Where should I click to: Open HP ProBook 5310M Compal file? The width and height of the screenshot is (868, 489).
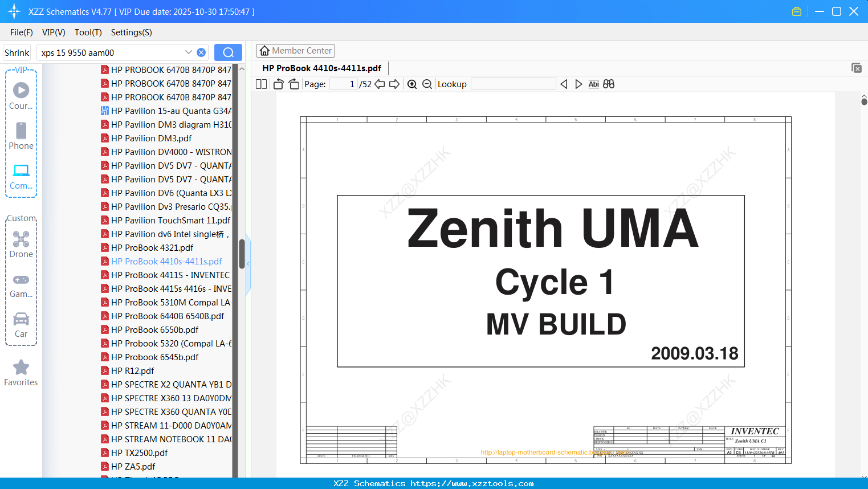point(166,303)
